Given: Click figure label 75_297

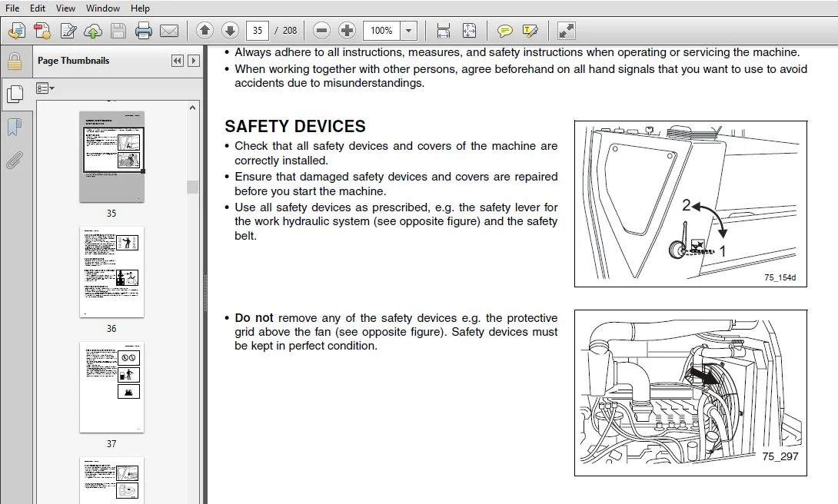Looking at the screenshot, I should pos(780,456).
